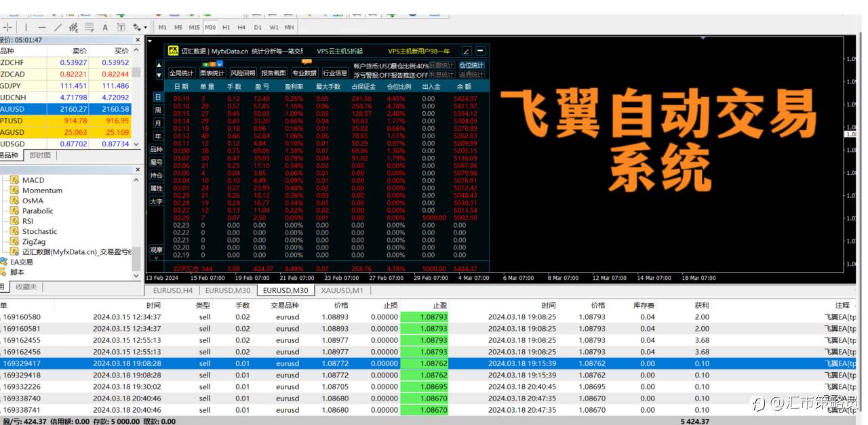Click the panel down arrow button
The height and width of the screenshot is (425, 868).
[x=159, y=74]
